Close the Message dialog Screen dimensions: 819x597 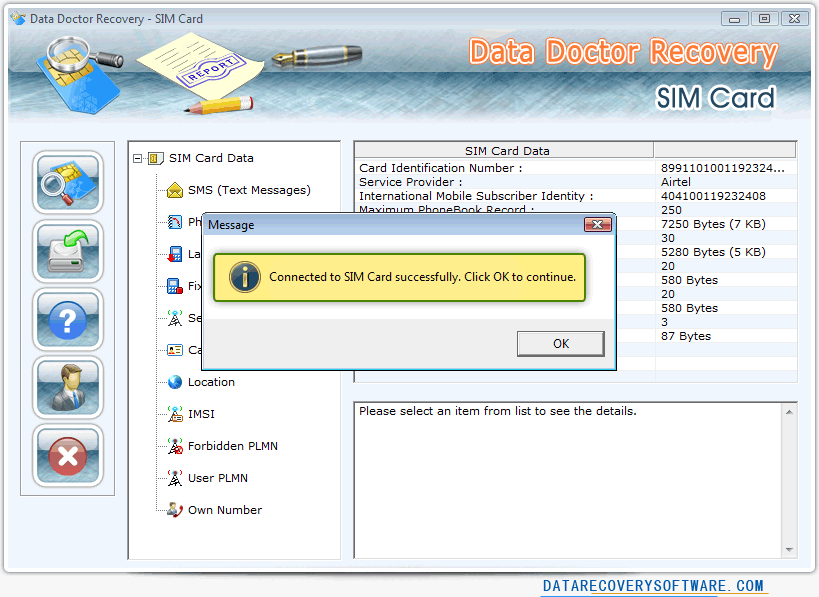pyautogui.click(x=597, y=225)
